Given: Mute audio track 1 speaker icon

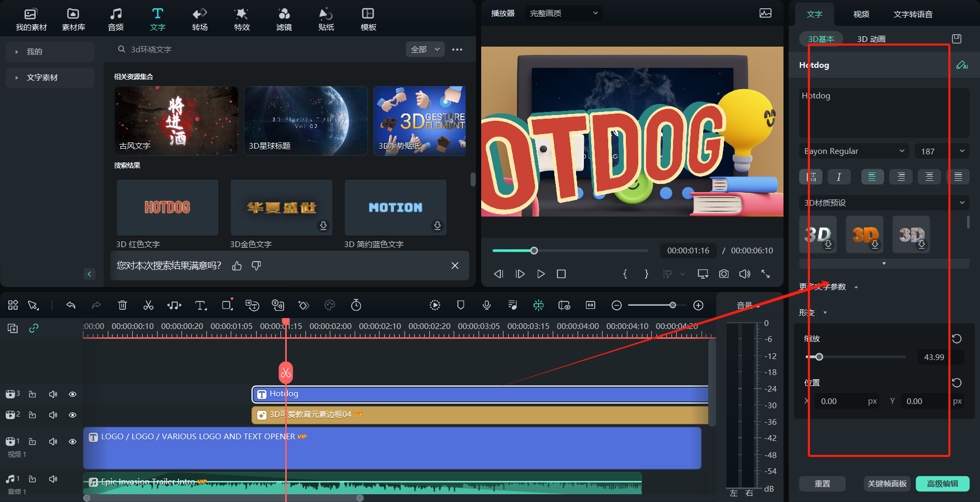Looking at the screenshot, I should pyautogui.click(x=53, y=479).
